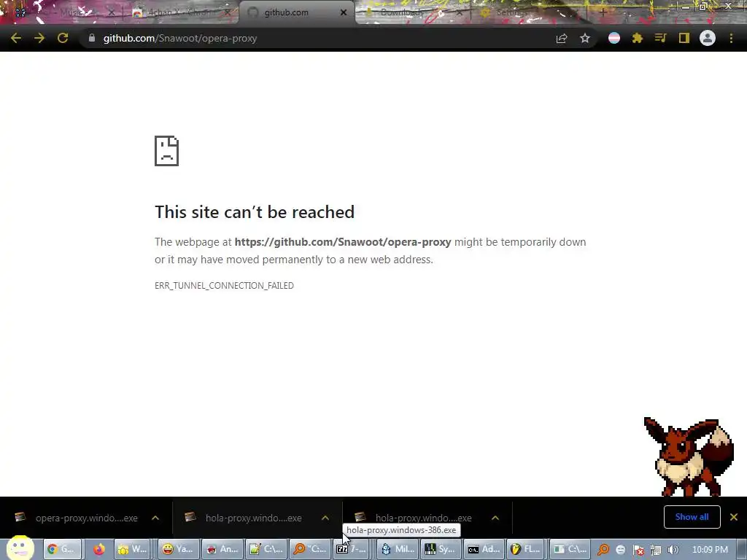Click Show all downloads button
Screen dimensions: 747x560
pyautogui.click(x=692, y=517)
